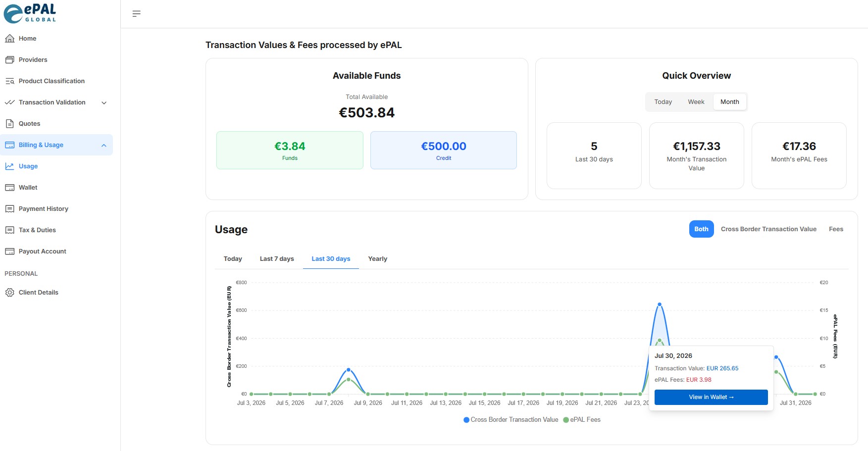Select the Today option in Quick Overview
This screenshot has width=868, height=451.
click(x=663, y=102)
